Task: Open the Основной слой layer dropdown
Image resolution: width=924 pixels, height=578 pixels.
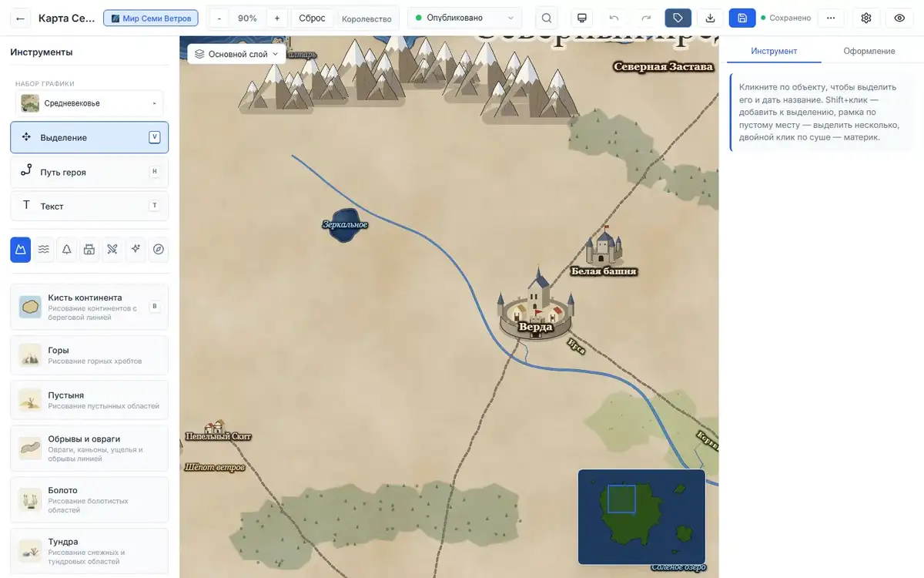Action: tap(237, 54)
